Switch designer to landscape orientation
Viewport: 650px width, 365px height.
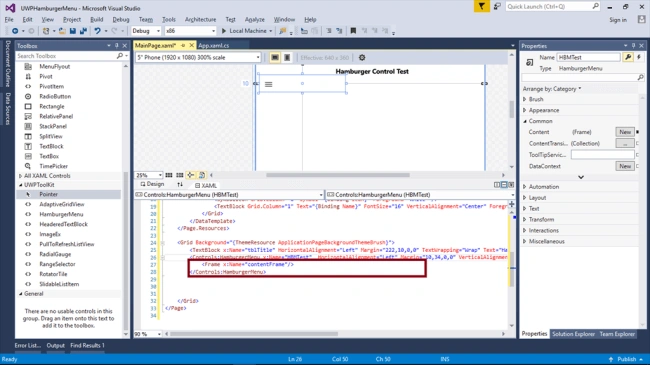point(274,58)
